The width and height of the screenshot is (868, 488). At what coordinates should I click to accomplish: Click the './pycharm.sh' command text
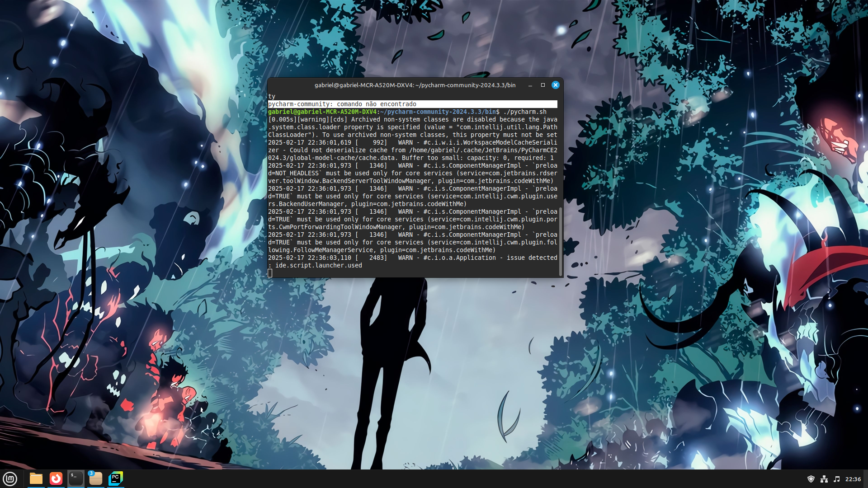pos(525,112)
